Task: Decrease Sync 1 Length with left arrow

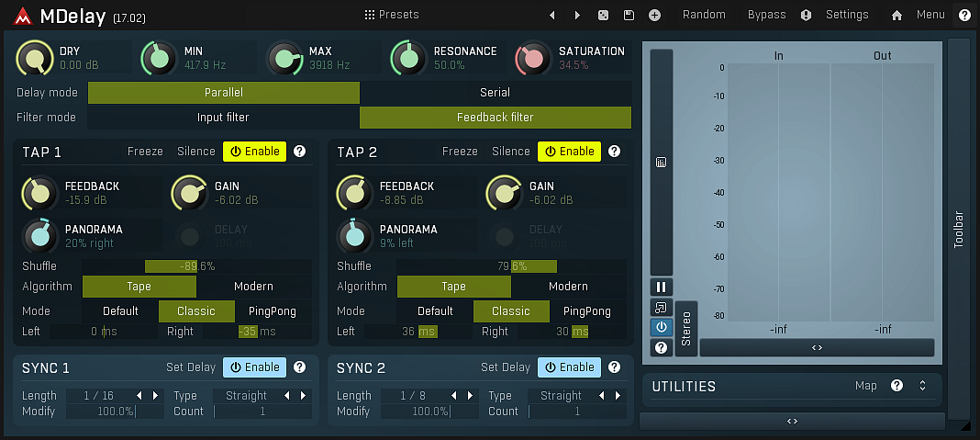Action: click(139, 396)
